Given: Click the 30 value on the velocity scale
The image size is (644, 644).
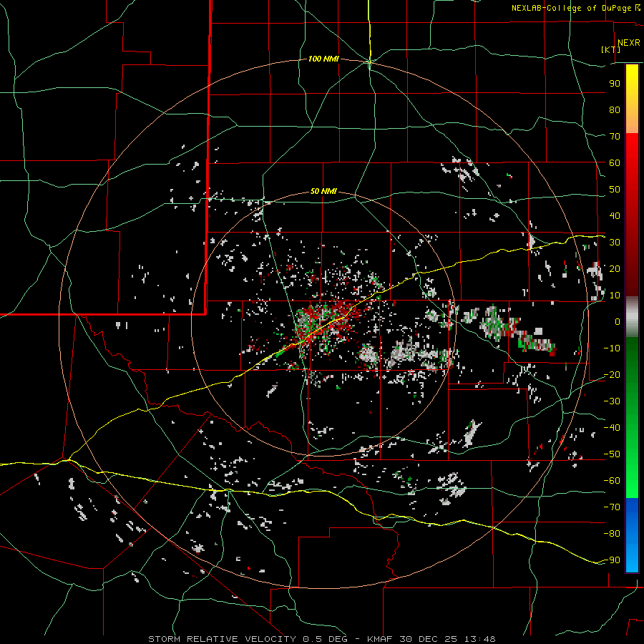Looking at the screenshot, I should [615, 243].
